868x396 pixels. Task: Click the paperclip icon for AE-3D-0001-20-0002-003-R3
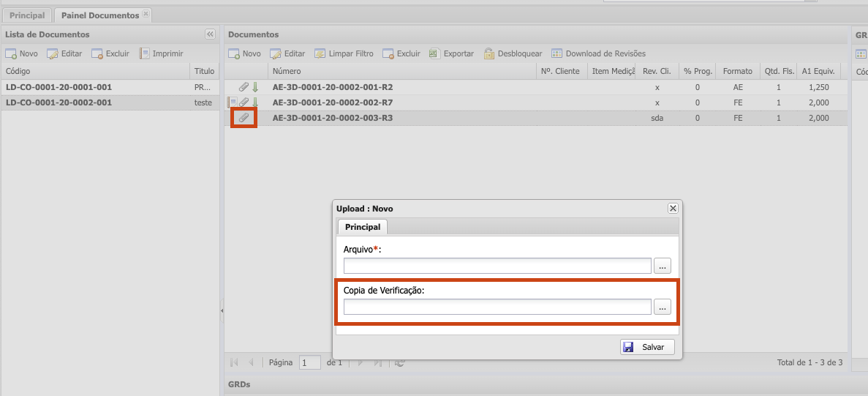[244, 118]
